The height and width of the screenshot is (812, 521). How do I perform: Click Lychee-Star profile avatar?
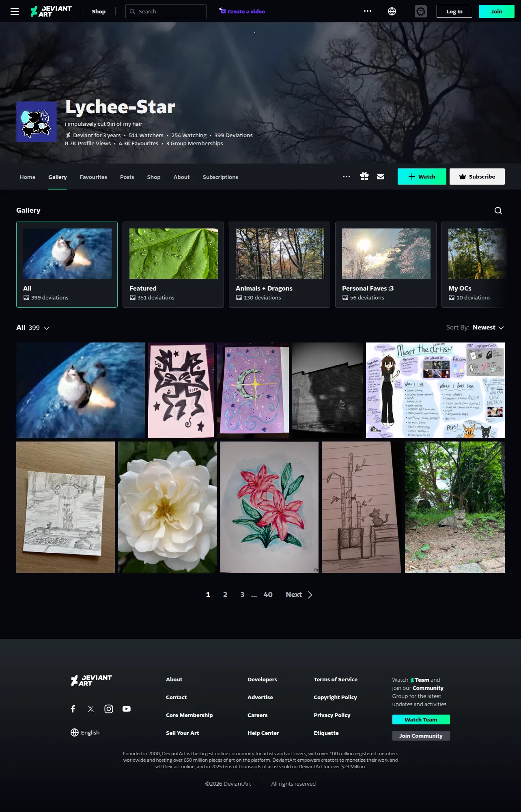(37, 122)
